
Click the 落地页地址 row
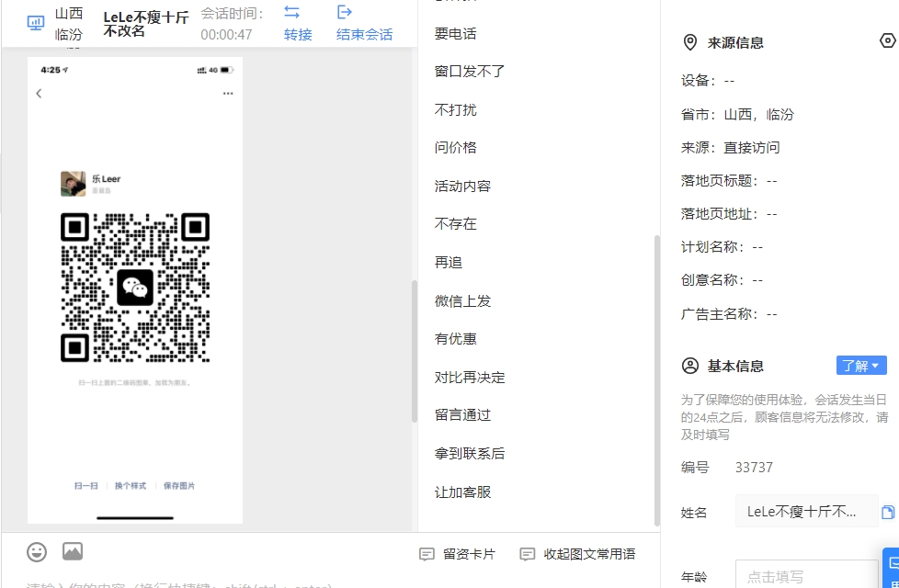click(x=729, y=214)
